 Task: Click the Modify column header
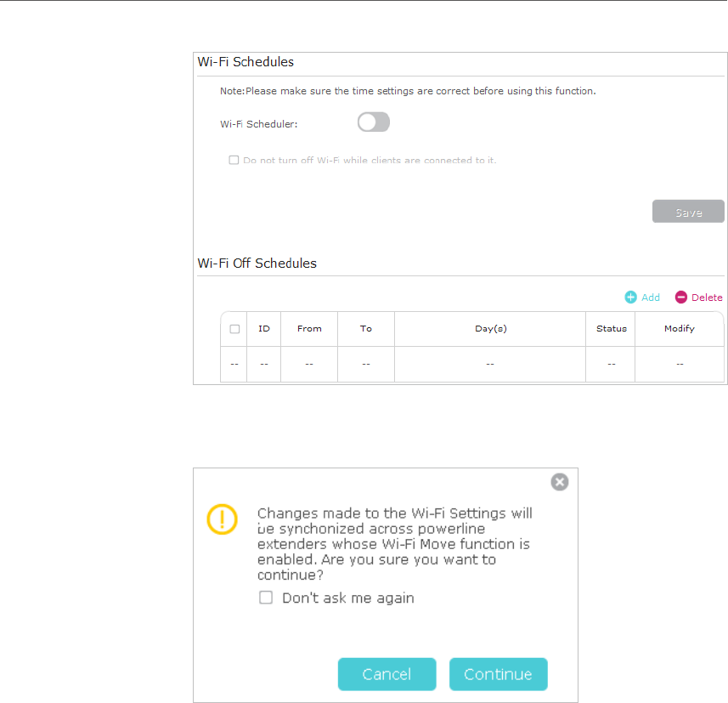click(x=680, y=328)
